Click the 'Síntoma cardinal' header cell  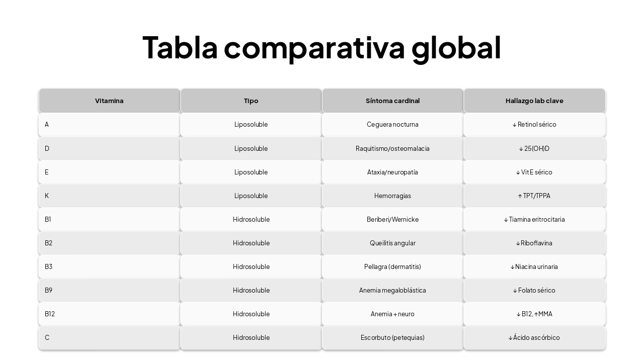pos(392,101)
